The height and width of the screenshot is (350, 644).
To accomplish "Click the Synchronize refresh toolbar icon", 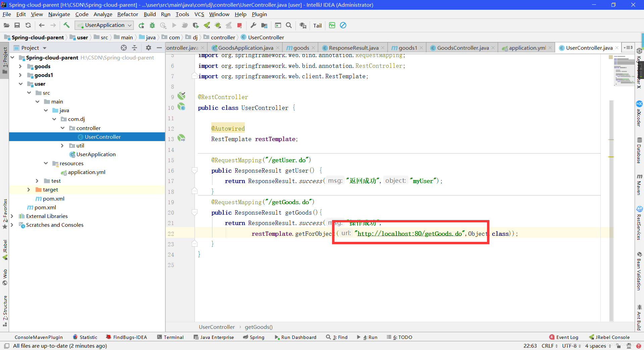I will click(x=28, y=25).
